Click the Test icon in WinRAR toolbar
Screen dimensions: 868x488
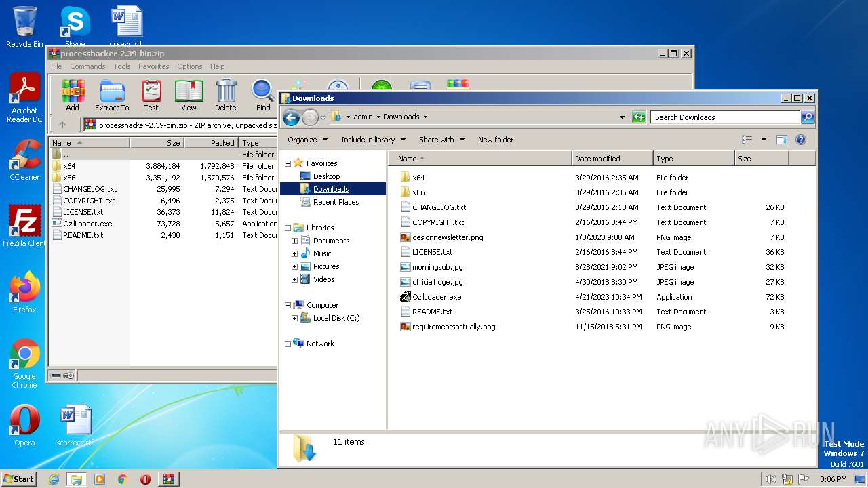tap(151, 95)
